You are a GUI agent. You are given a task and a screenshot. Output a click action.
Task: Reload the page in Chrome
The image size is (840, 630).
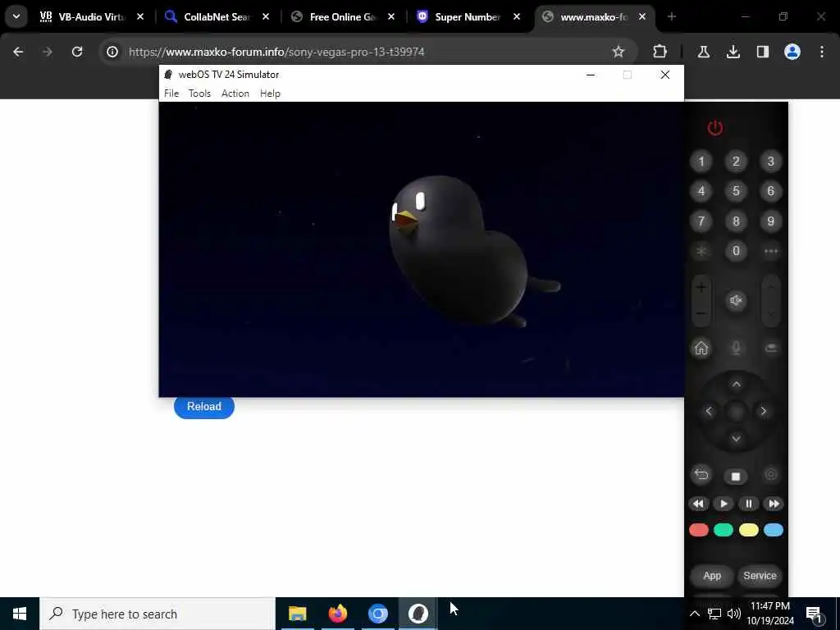77,52
